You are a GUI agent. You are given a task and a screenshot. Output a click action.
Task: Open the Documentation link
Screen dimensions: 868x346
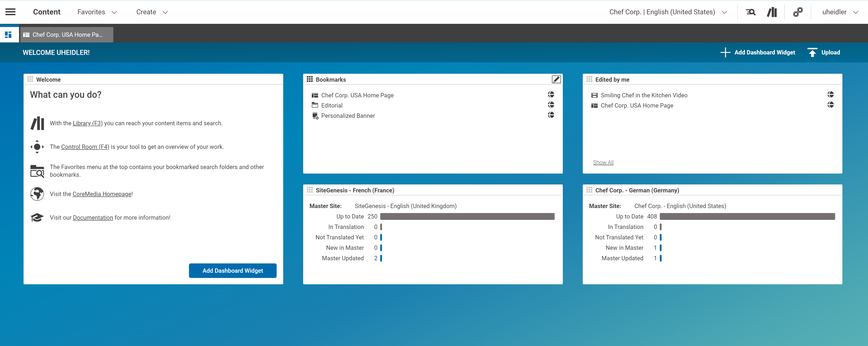93,218
